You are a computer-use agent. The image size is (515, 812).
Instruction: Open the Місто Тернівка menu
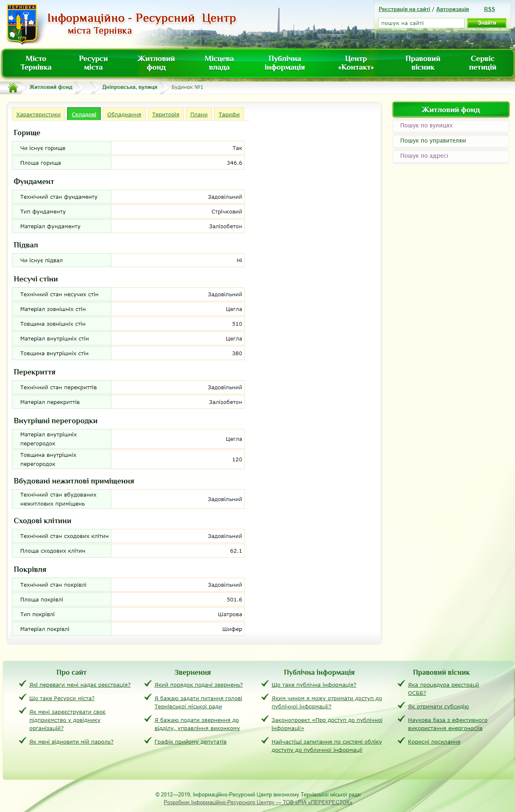pos(36,63)
